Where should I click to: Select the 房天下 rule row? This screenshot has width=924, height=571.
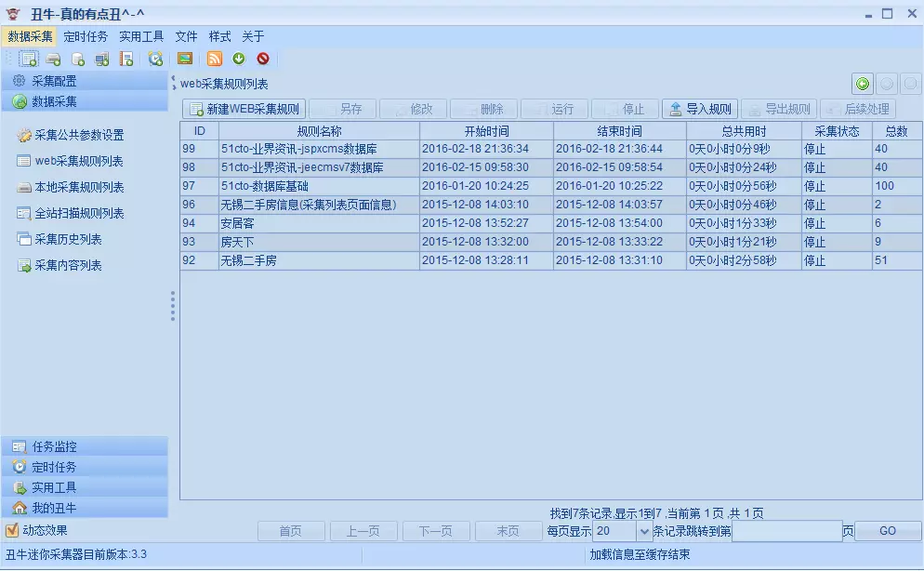tap(551, 242)
